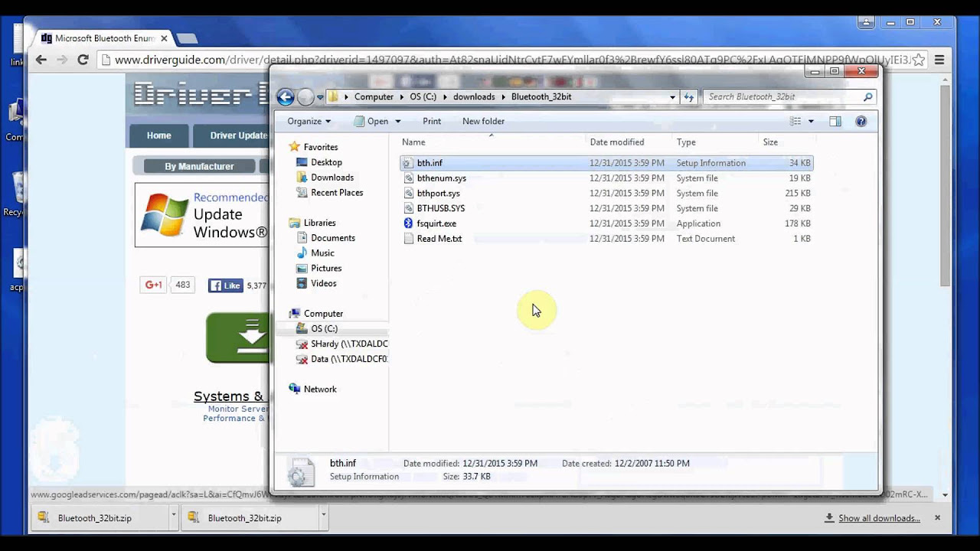Open the Videos library
This screenshot has width=980, height=551.
coord(323,283)
